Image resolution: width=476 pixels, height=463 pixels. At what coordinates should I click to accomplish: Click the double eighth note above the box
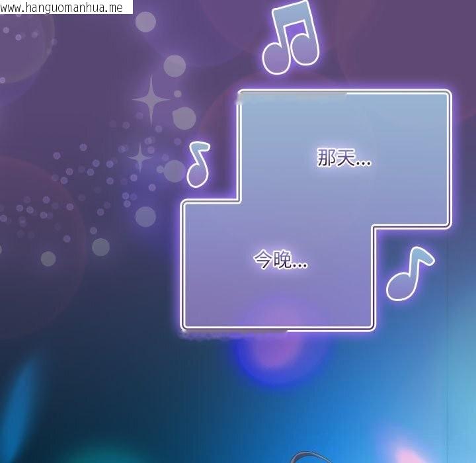291,38
